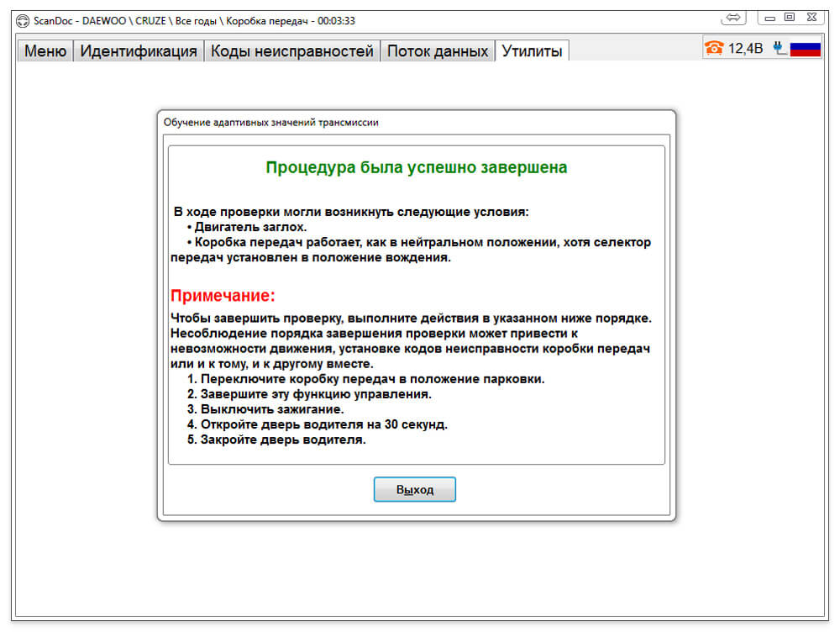Image resolution: width=840 pixels, height=637 pixels.
Task: Click step 3 Выключить зажигание
Action: click(265, 409)
